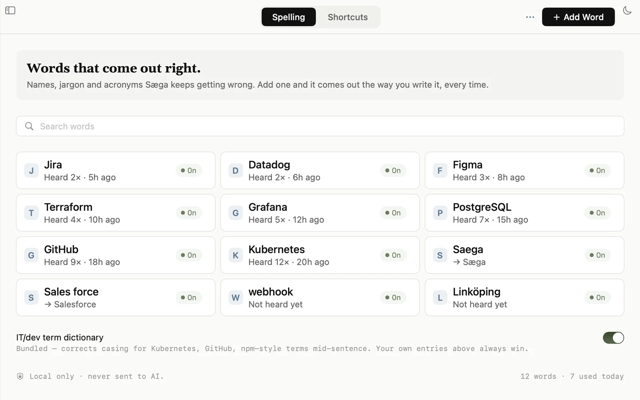This screenshot has width=640, height=400.
Task: Open the Kubernetes word title
Action: pyautogui.click(x=276, y=249)
